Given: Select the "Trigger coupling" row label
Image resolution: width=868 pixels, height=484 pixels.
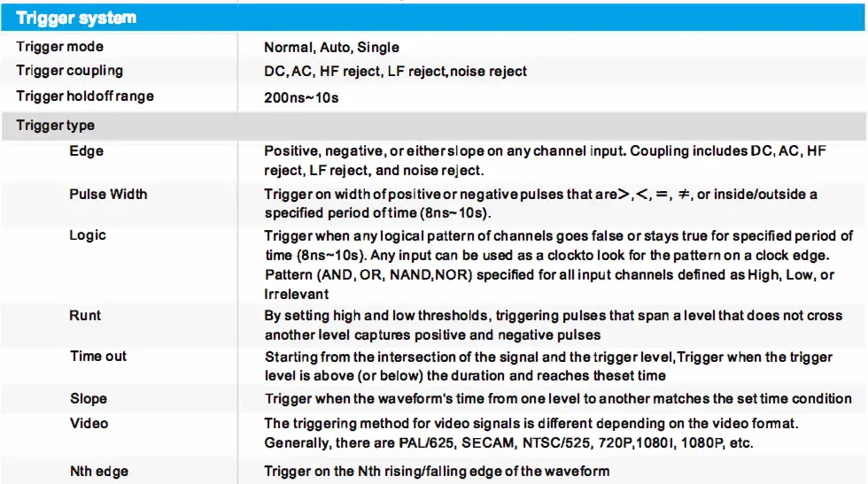Looking at the screenshot, I should [x=70, y=71].
